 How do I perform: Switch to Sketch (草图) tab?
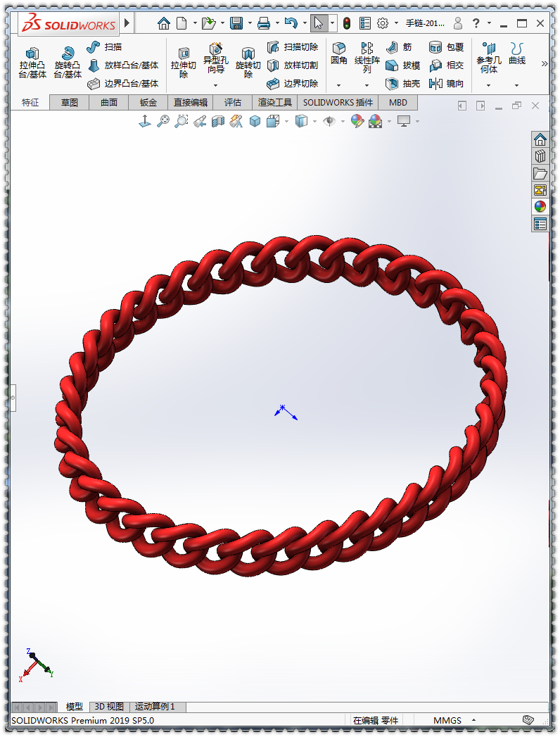(x=70, y=103)
